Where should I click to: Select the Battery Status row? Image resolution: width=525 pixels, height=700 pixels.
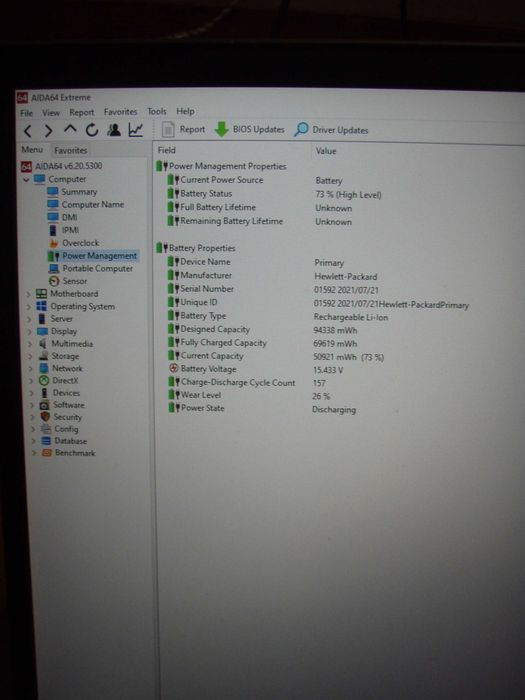tap(275, 194)
